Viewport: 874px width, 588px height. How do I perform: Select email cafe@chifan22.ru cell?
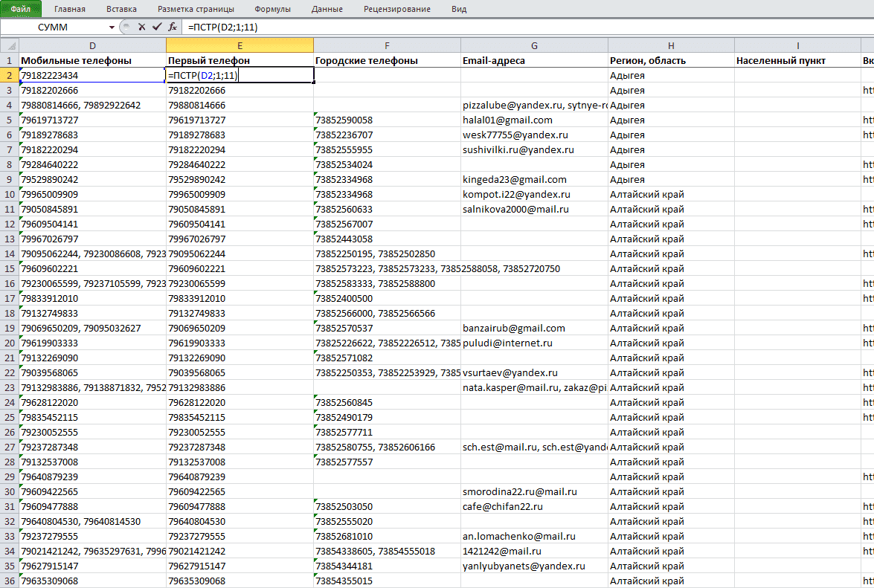click(534, 506)
